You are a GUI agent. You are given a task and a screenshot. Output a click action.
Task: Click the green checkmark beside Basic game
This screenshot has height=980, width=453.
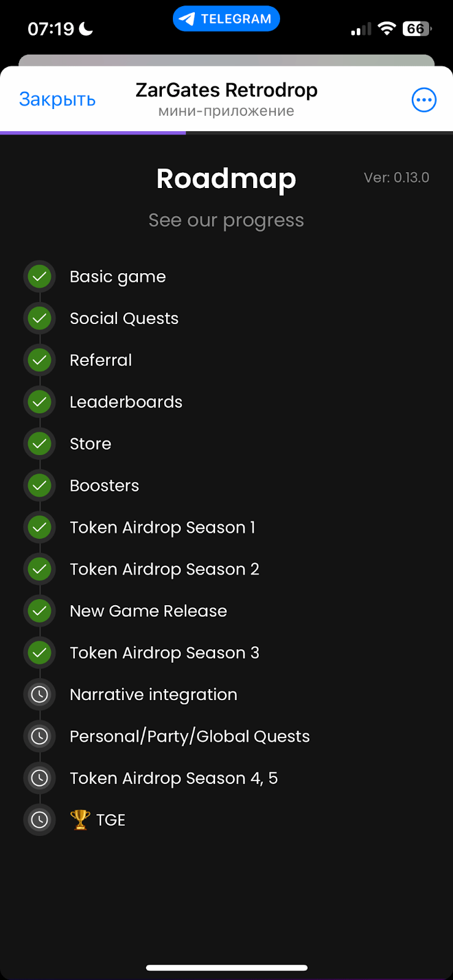pyautogui.click(x=40, y=277)
